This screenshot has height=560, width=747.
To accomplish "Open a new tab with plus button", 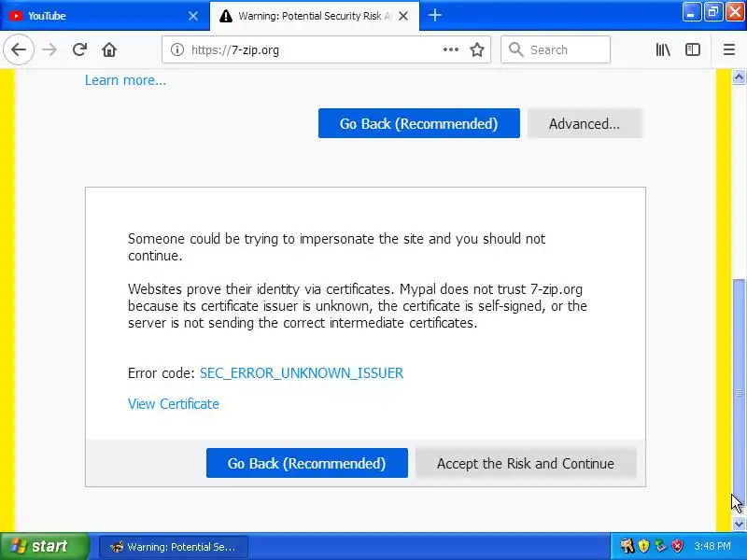I will point(434,15).
